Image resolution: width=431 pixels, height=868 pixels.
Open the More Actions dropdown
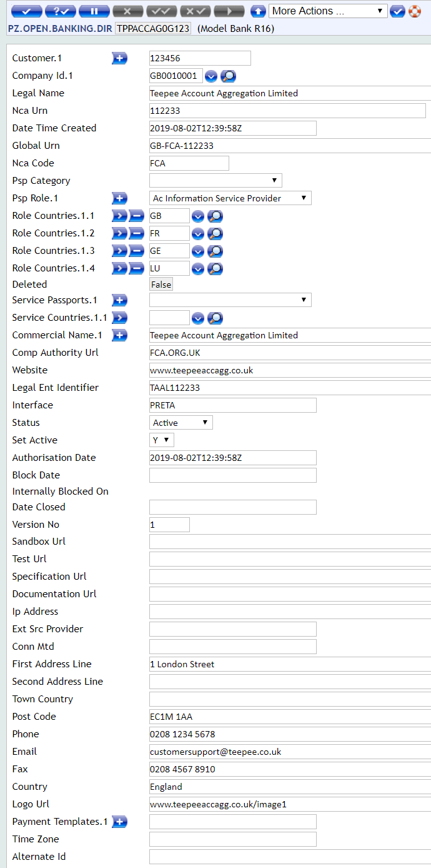click(329, 11)
